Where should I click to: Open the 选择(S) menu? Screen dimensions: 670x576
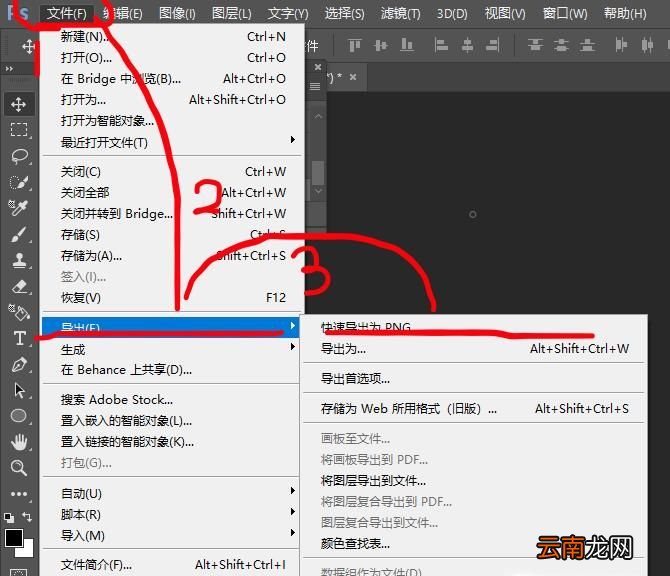click(x=344, y=14)
